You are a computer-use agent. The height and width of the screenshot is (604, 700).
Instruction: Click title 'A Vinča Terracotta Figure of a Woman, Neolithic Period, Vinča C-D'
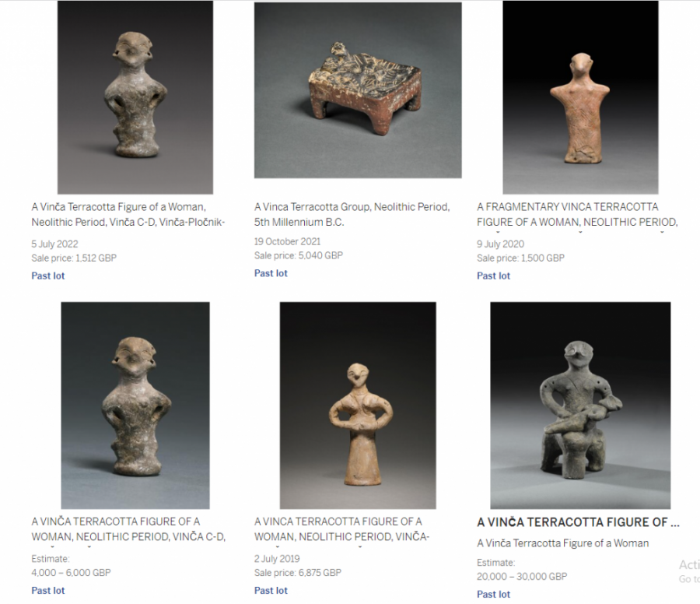128,215
